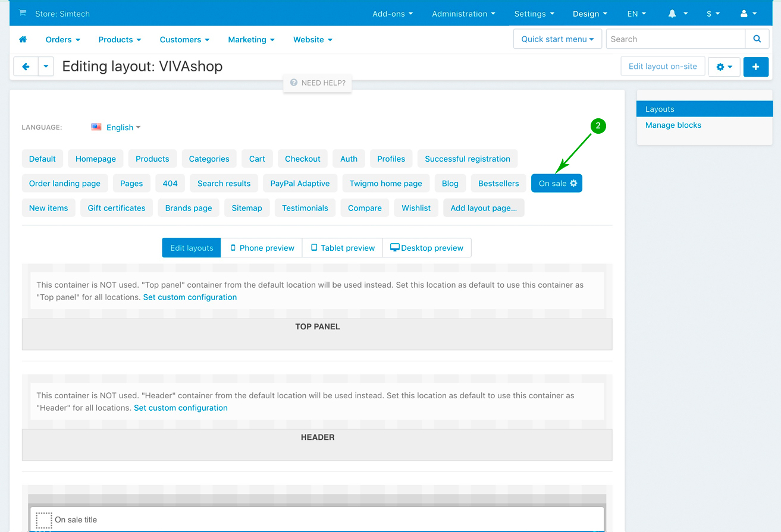781x532 pixels.
Task: Expand the Quick start menu dropdown
Action: point(557,39)
